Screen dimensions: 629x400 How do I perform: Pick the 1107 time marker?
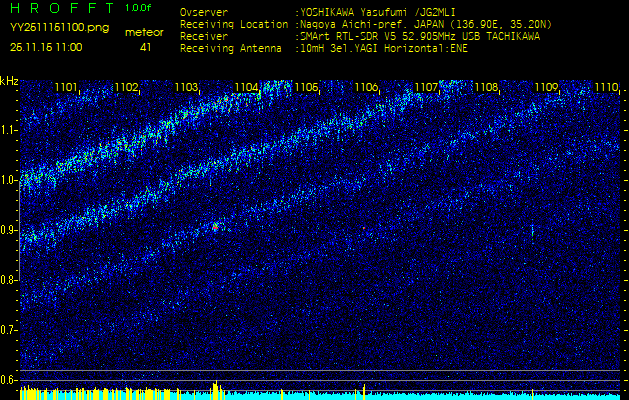tap(426, 88)
